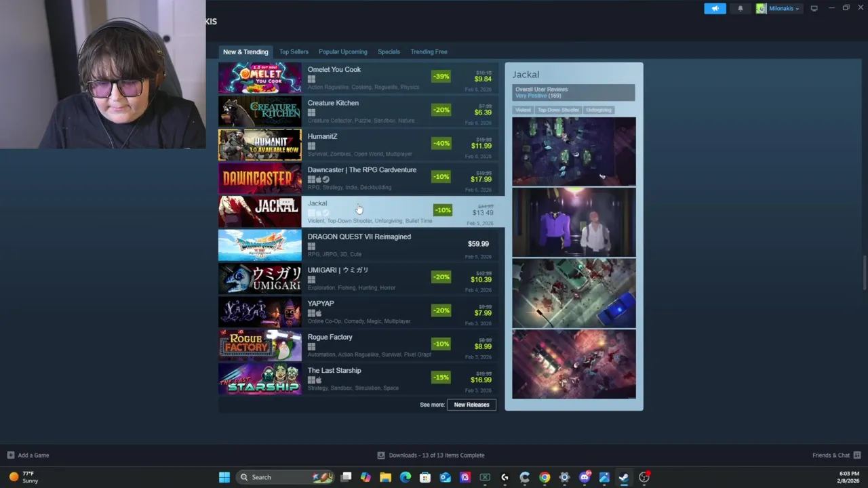Screen dimensions: 868x488
Task: Click the New Releases button
Action: click(x=471, y=405)
